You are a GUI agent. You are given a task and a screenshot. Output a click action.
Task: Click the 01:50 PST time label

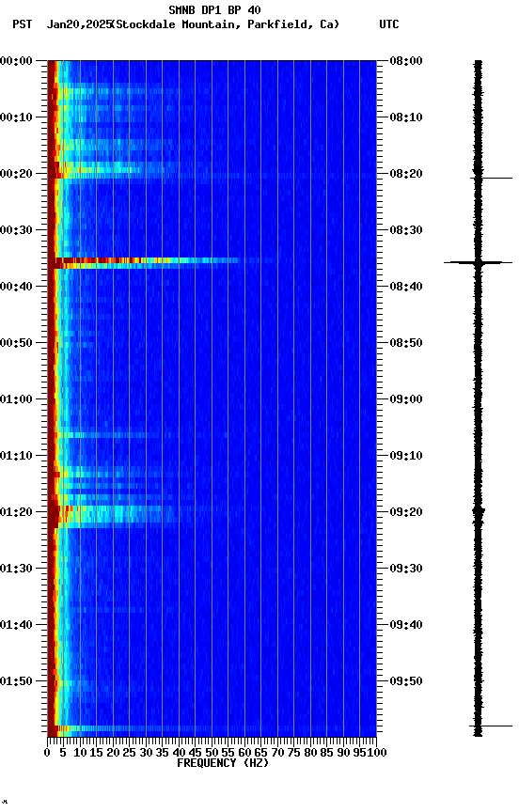[16, 681]
